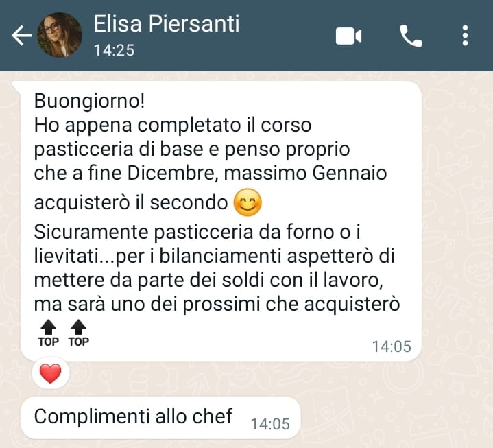Image resolution: width=493 pixels, height=448 pixels.
Task: Tap the 14:05 timestamp on 'Complimenti allo chef'
Action: [x=270, y=424]
